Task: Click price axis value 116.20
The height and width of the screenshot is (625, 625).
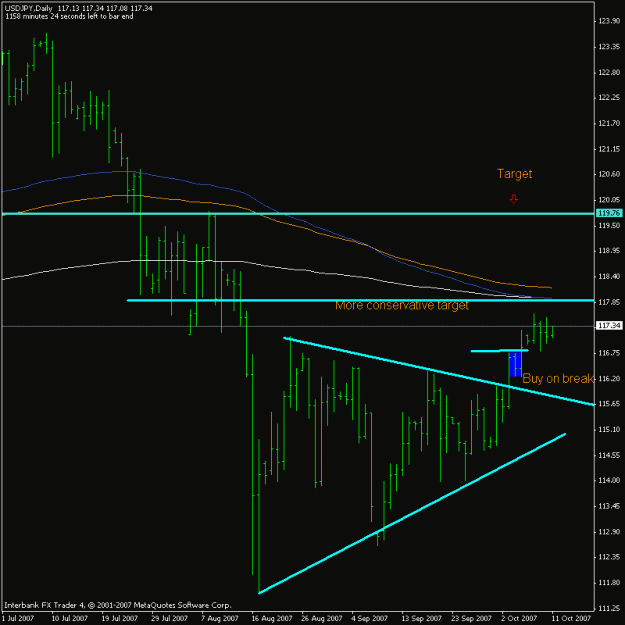Action: (x=609, y=378)
